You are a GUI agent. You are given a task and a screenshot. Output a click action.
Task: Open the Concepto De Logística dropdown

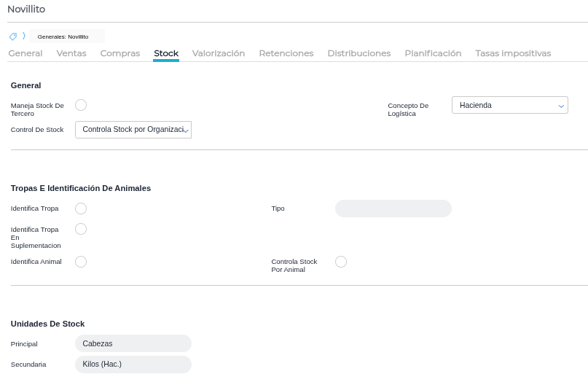pyautogui.click(x=509, y=106)
